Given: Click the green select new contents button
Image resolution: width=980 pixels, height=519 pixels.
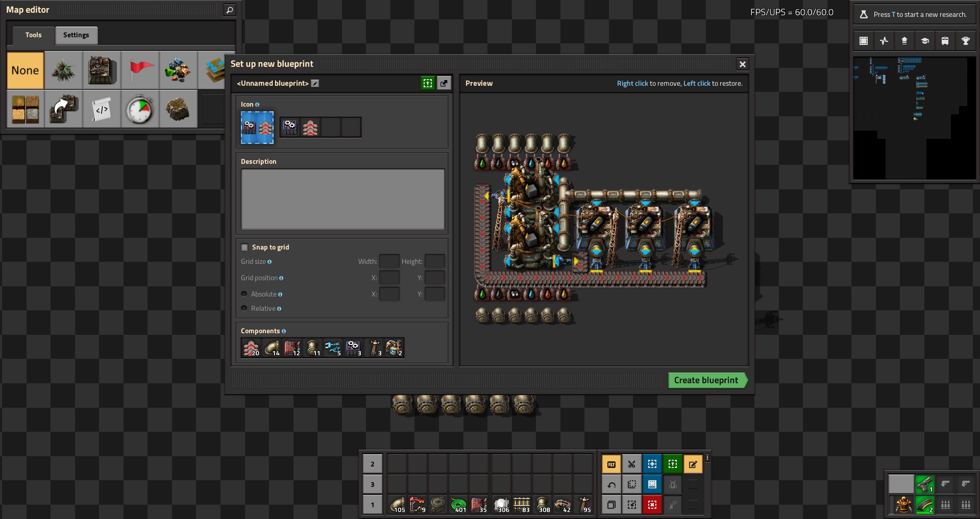Looking at the screenshot, I should coord(428,83).
